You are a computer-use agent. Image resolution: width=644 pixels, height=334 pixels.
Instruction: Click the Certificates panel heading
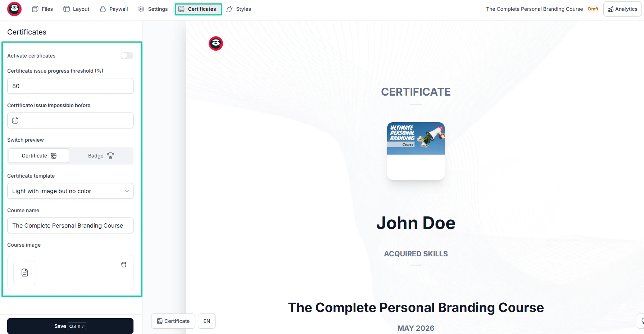[x=27, y=32]
